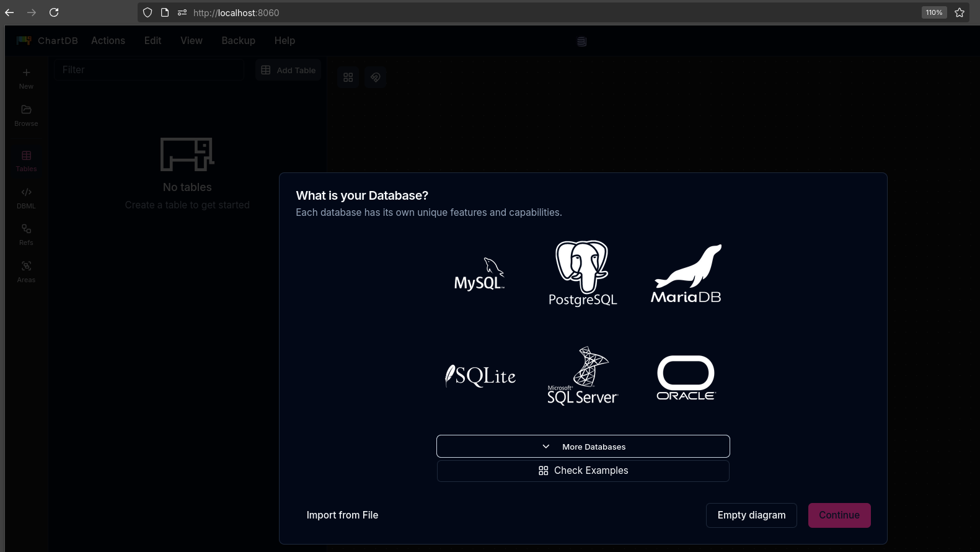Open the Browse sidebar icon
The height and width of the screenshot is (552, 980).
(26, 115)
